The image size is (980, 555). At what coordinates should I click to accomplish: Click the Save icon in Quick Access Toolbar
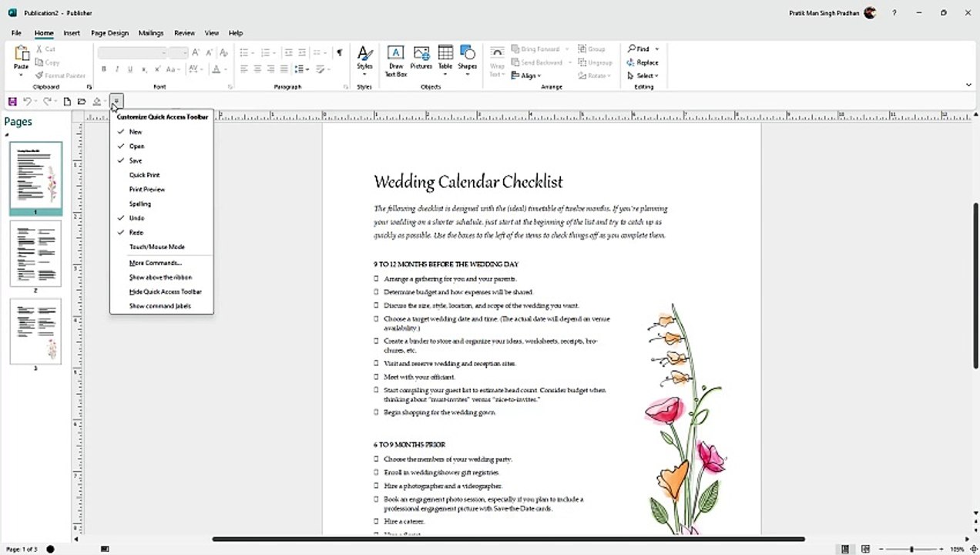pos(12,102)
